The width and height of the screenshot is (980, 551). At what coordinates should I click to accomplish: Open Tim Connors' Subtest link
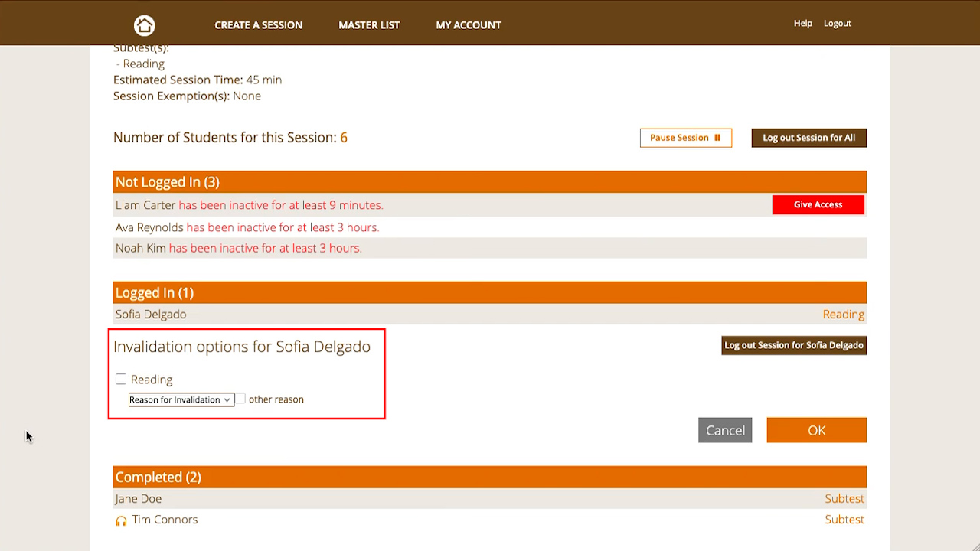click(x=844, y=520)
